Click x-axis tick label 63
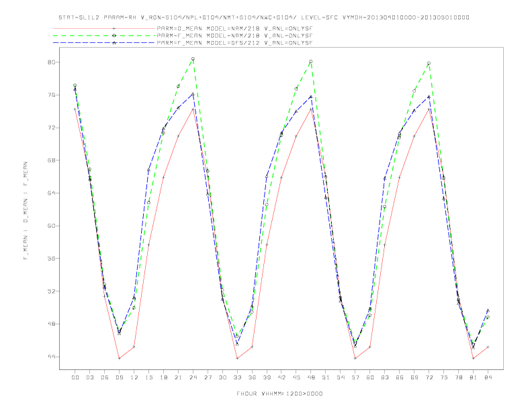The width and height of the screenshot is (532, 411). pyautogui.click(x=385, y=377)
